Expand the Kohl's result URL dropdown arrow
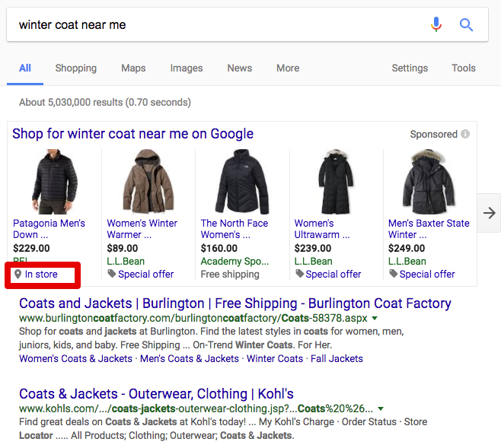 coord(380,408)
